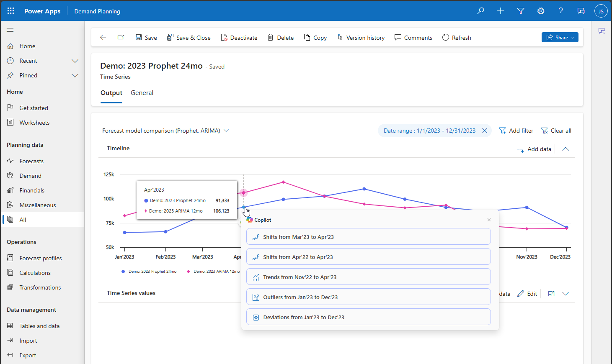
Task: Open the Power Apps app launcher waffle
Action: [x=11, y=11]
